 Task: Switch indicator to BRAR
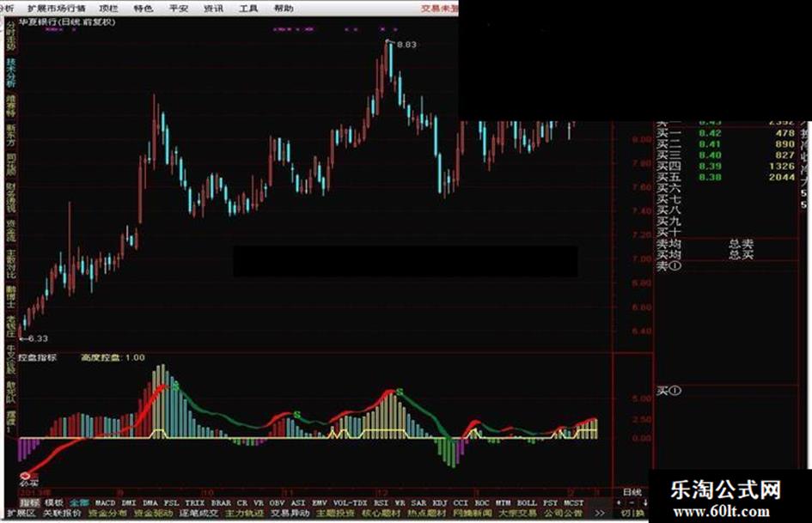[221, 502]
